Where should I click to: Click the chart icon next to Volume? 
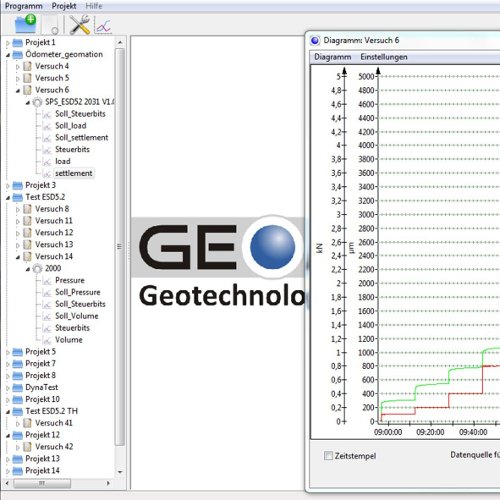click(x=47, y=340)
